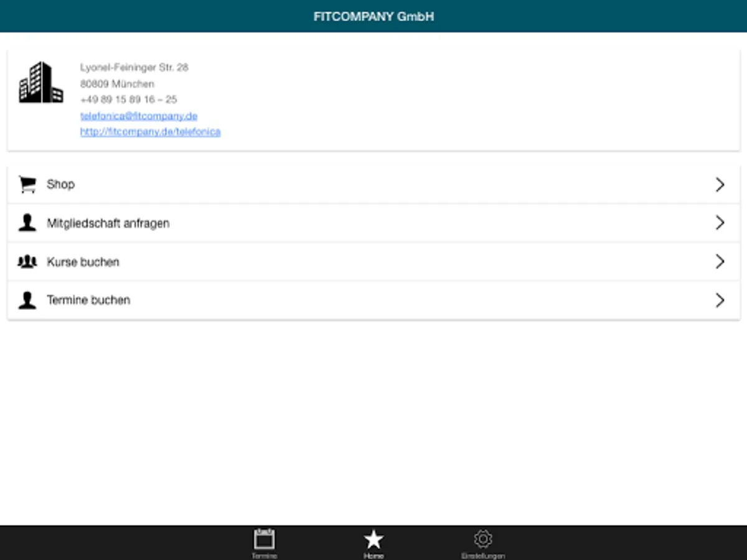The width and height of the screenshot is (747, 560).
Task: Click the group icon beside Kurse buchen
Action: pos(27,261)
